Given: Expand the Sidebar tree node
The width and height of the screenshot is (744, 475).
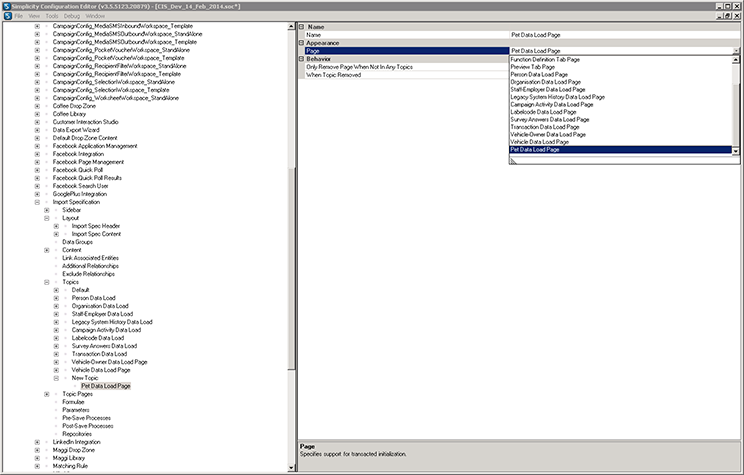Looking at the screenshot, I should pyautogui.click(x=46, y=210).
